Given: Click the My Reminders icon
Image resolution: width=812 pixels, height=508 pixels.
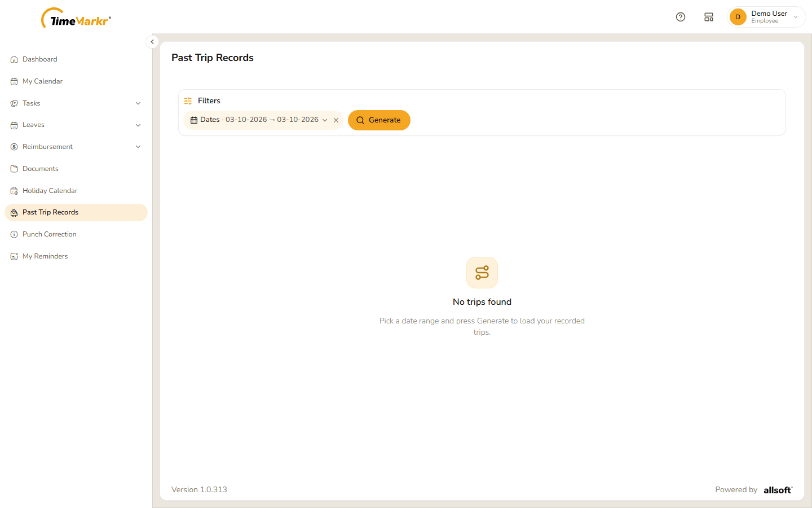Looking at the screenshot, I should (x=14, y=256).
